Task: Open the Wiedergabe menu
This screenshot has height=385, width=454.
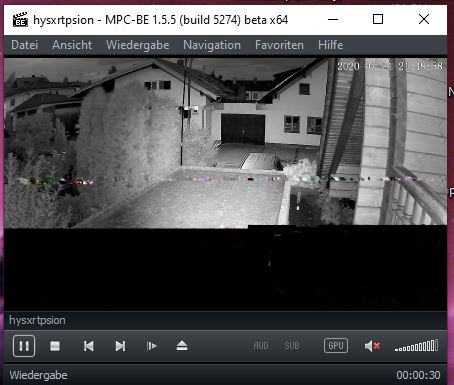Action: click(138, 45)
